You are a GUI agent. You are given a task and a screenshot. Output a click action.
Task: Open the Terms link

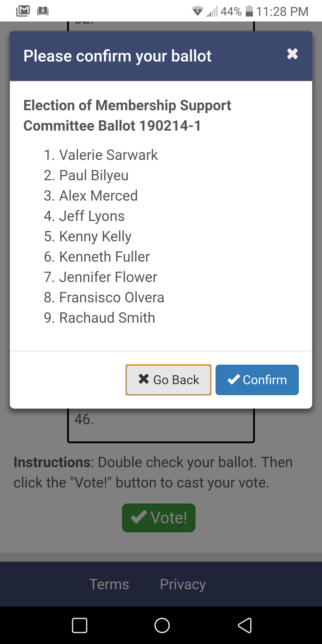109,584
